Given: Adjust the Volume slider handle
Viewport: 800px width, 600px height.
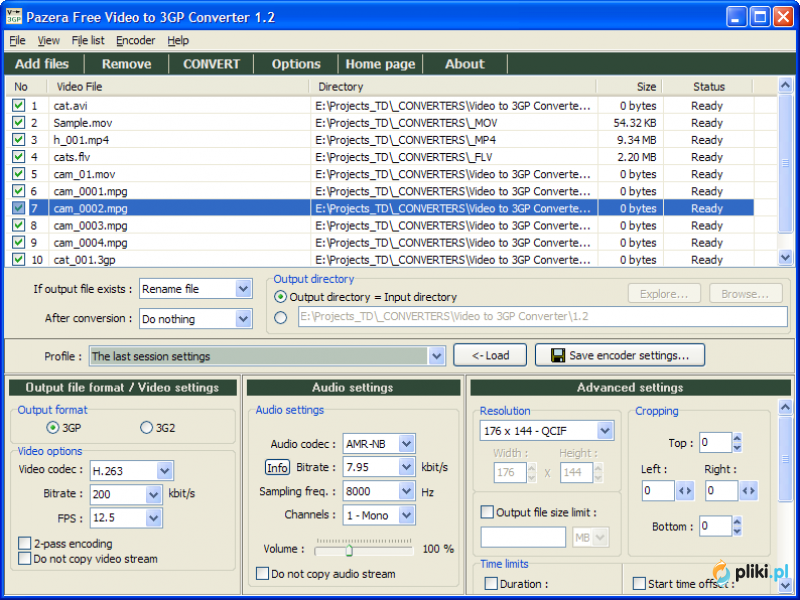Looking at the screenshot, I should 349,550.
